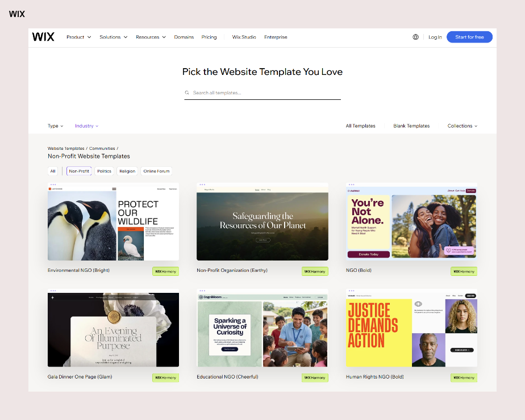Open Environmental NGO (Bright) template thumbnail

pyautogui.click(x=113, y=222)
